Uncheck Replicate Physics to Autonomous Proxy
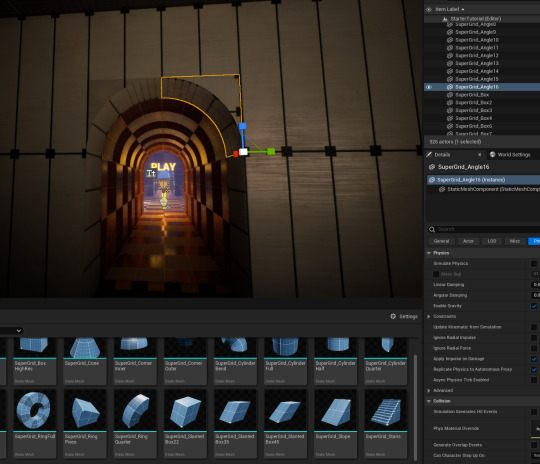 (534, 369)
